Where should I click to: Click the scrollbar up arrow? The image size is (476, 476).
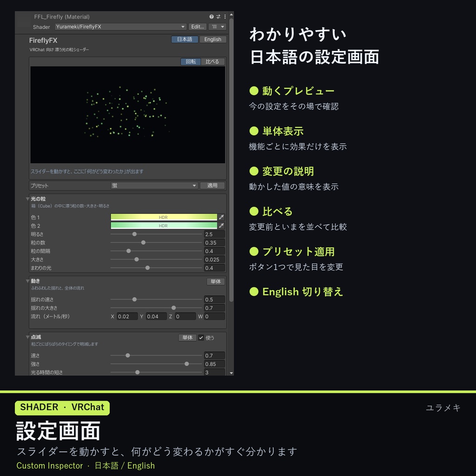tap(231, 14)
